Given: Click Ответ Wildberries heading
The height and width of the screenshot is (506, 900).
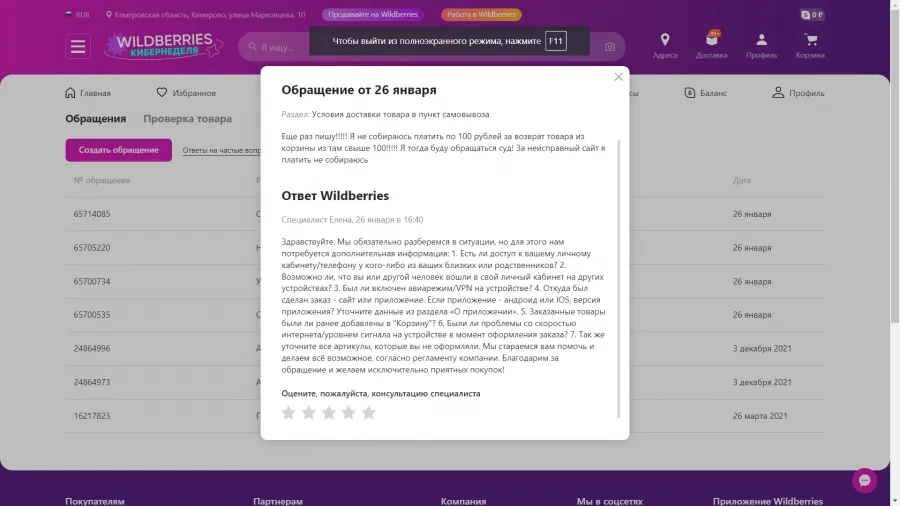Looking at the screenshot, I should tap(335, 196).
